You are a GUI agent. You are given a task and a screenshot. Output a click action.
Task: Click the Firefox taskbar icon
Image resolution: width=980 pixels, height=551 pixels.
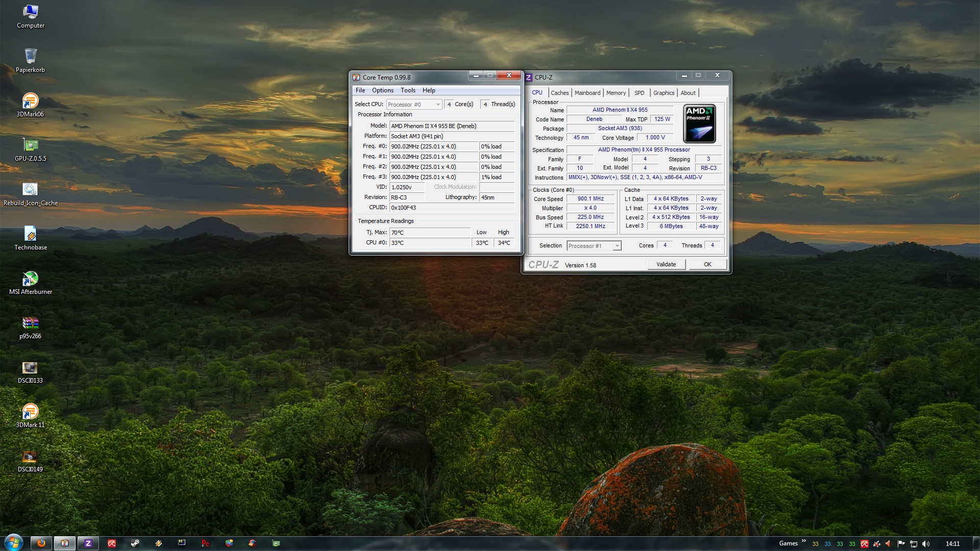click(41, 543)
